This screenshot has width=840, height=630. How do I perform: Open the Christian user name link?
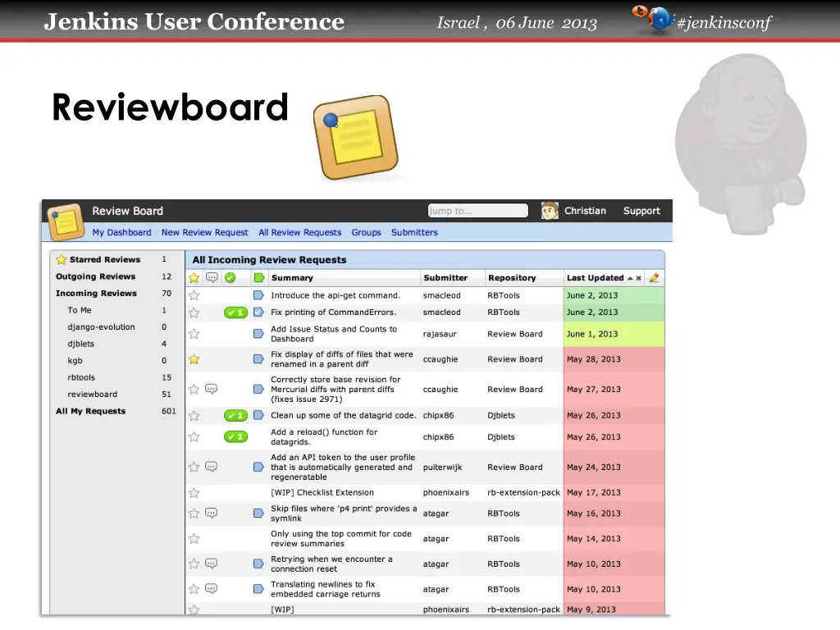[585, 211]
